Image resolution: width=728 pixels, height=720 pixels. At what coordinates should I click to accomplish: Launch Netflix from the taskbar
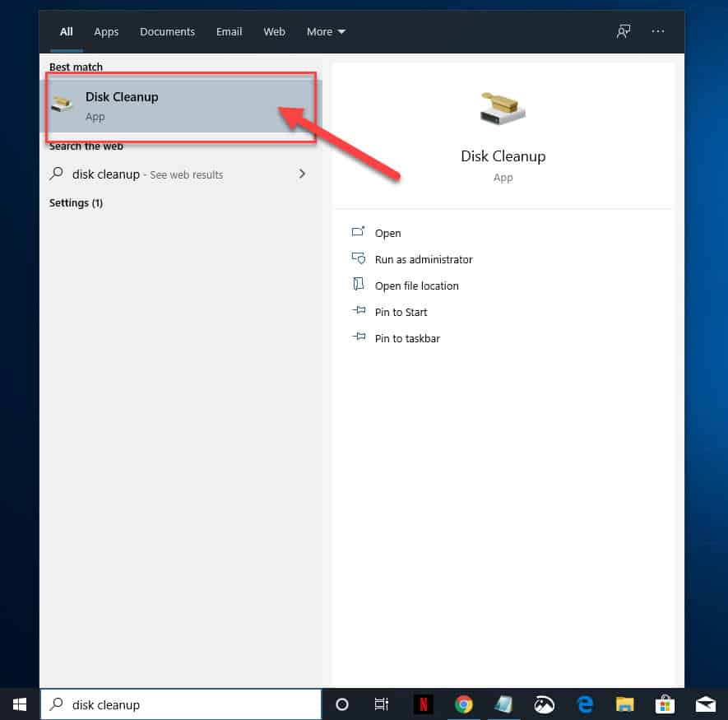coord(423,704)
